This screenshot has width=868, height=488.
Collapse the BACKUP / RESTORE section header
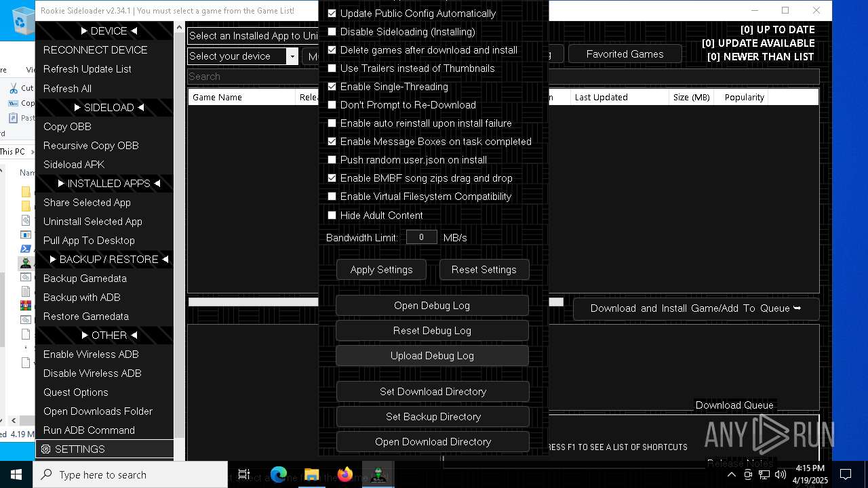pos(104,260)
